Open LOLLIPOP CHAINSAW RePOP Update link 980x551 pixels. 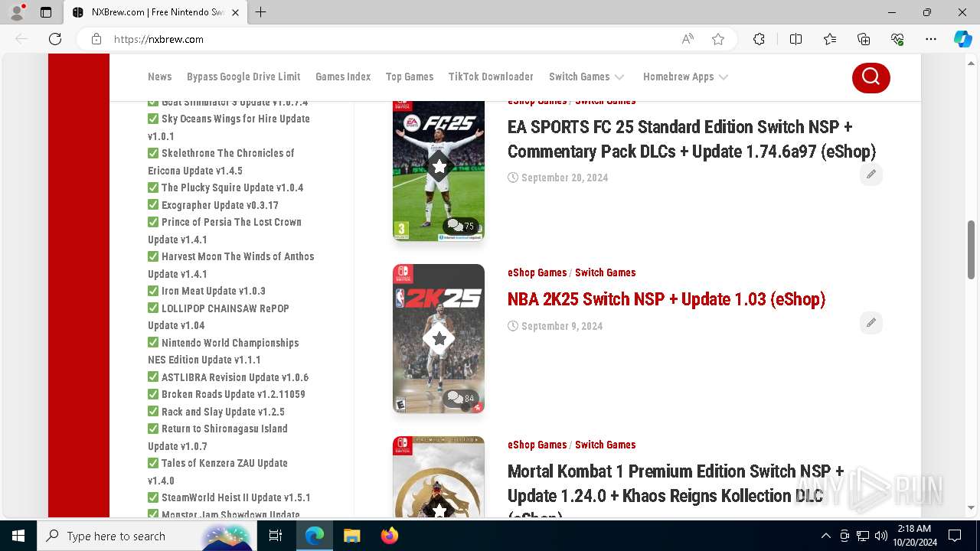(218, 317)
